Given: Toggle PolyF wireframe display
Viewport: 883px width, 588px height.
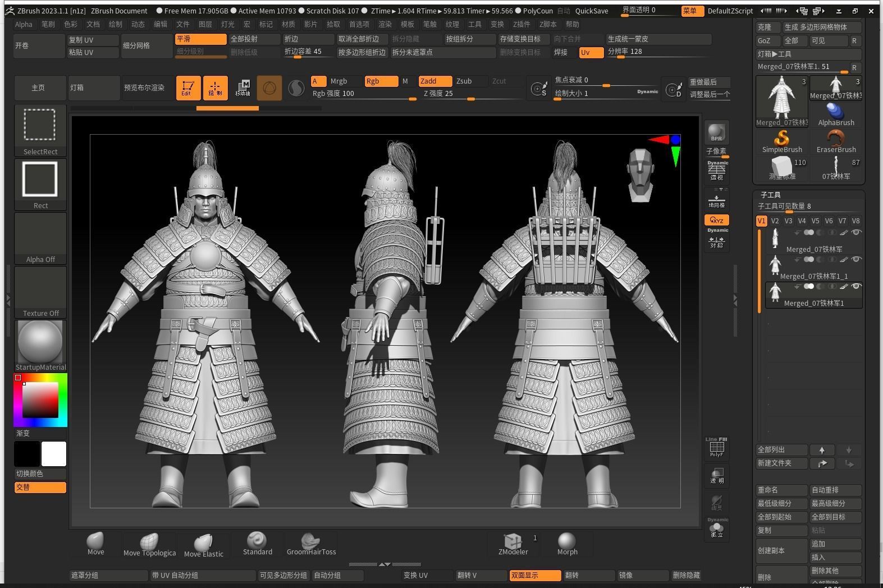Looking at the screenshot, I should pos(716,447).
